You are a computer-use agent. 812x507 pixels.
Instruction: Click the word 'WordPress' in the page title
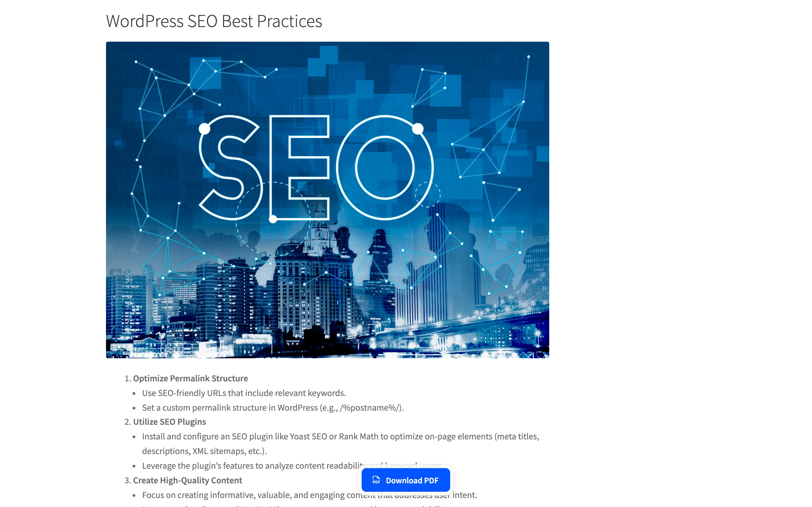click(x=145, y=21)
